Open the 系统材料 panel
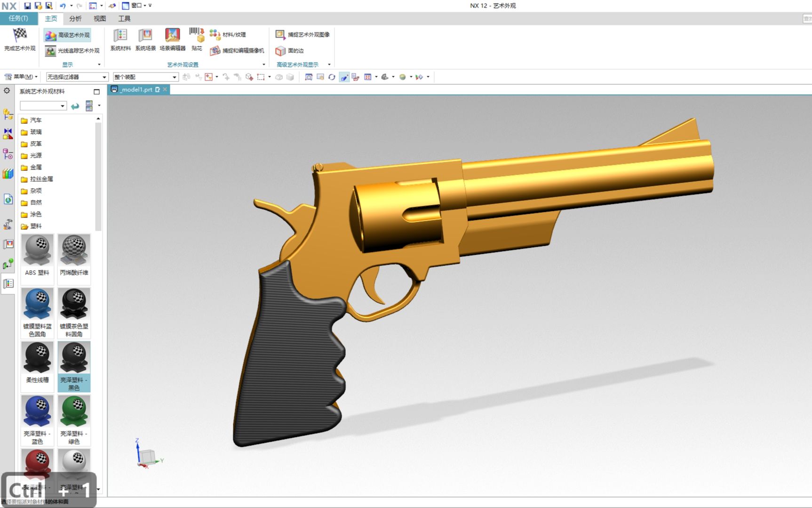This screenshot has width=812, height=508. click(x=120, y=40)
